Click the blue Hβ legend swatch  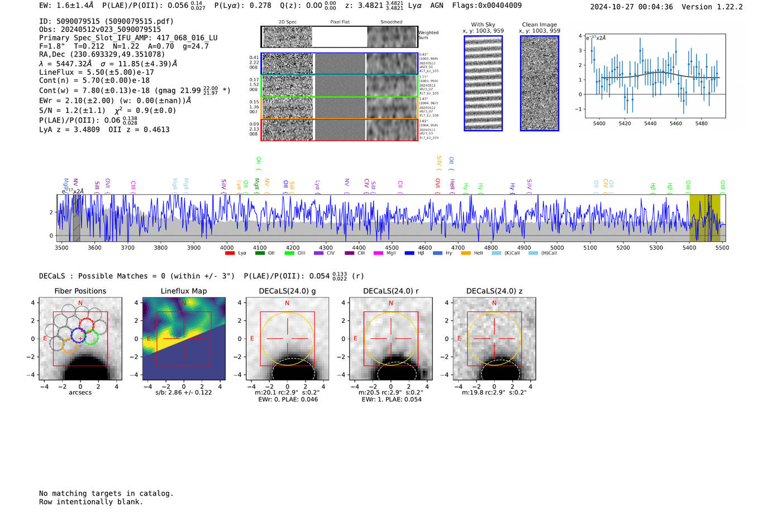[x=409, y=253]
